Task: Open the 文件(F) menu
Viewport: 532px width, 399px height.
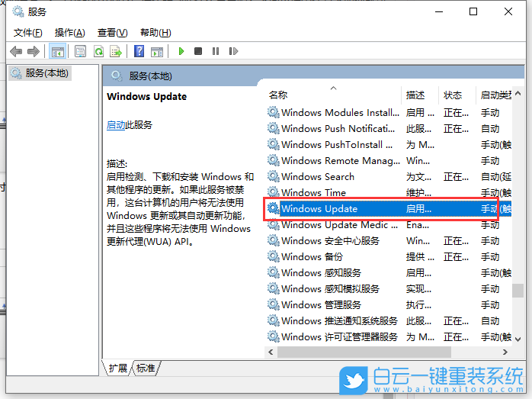Action: coord(28,33)
